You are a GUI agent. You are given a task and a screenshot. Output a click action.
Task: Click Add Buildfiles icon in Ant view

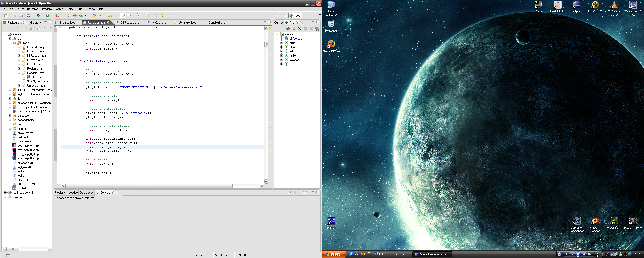pyautogui.click(x=288, y=29)
